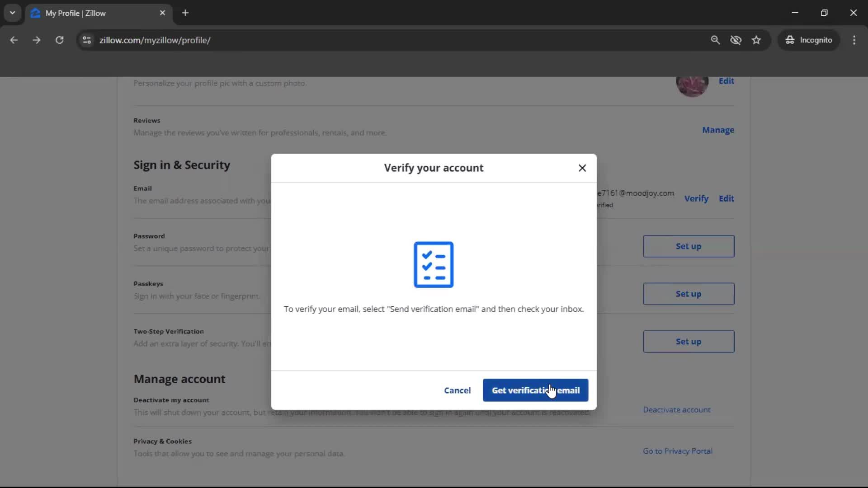Click the Deactivate account link
The width and height of the screenshot is (868, 488).
(x=676, y=410)
